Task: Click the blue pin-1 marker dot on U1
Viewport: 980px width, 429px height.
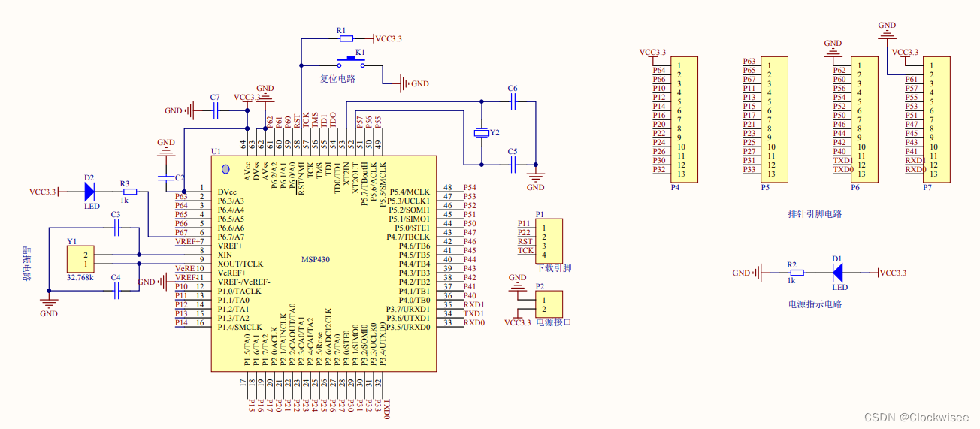Action: (x=225, y=169)
